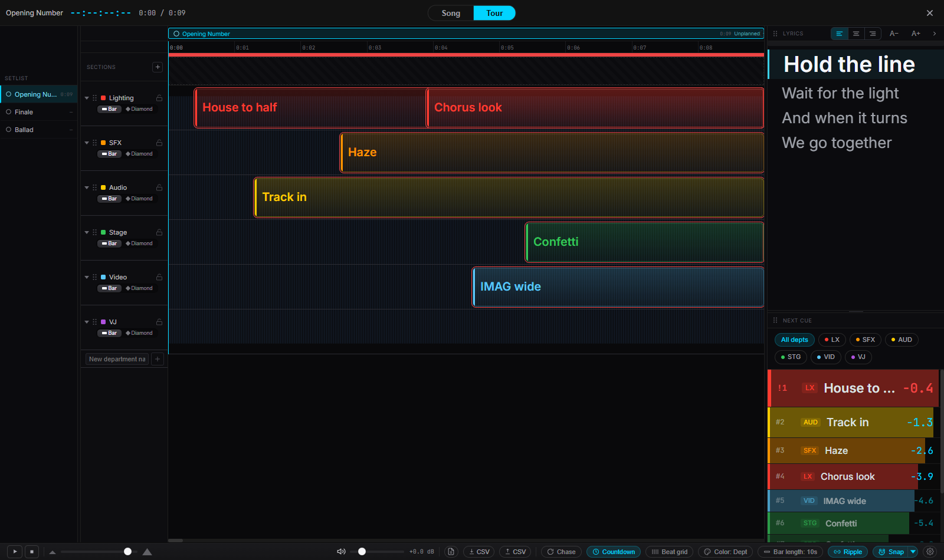Viewport: 944px width, 560px height.
Task: Toggle Snap on or off
Action: click(x=891, y=552)
